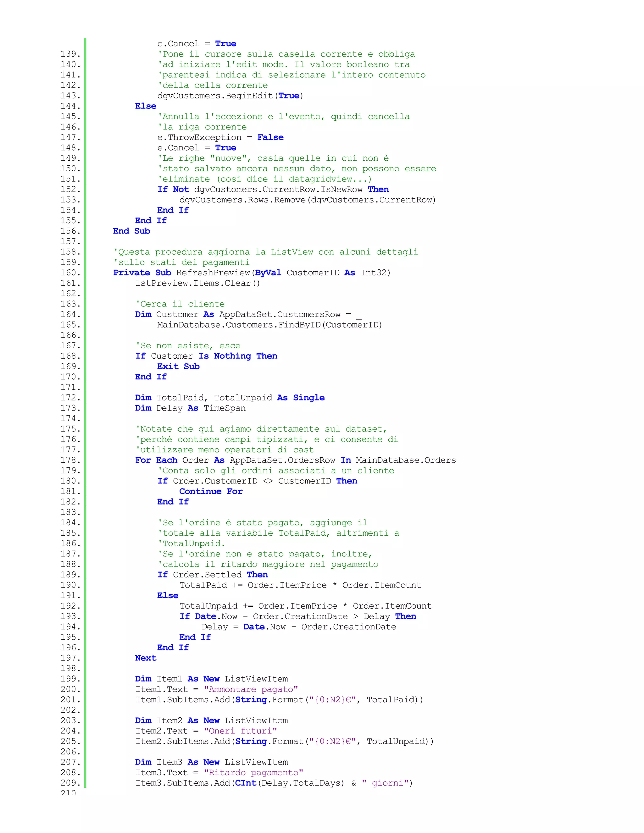
Task: Click line number 139 in the gutter
Action: pos(70,54)
